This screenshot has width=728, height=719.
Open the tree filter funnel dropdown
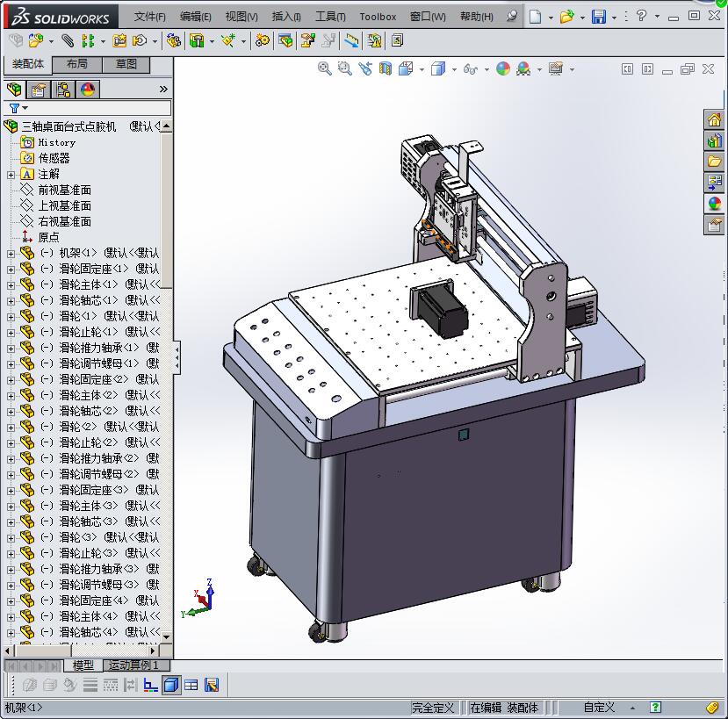(18, 108)
